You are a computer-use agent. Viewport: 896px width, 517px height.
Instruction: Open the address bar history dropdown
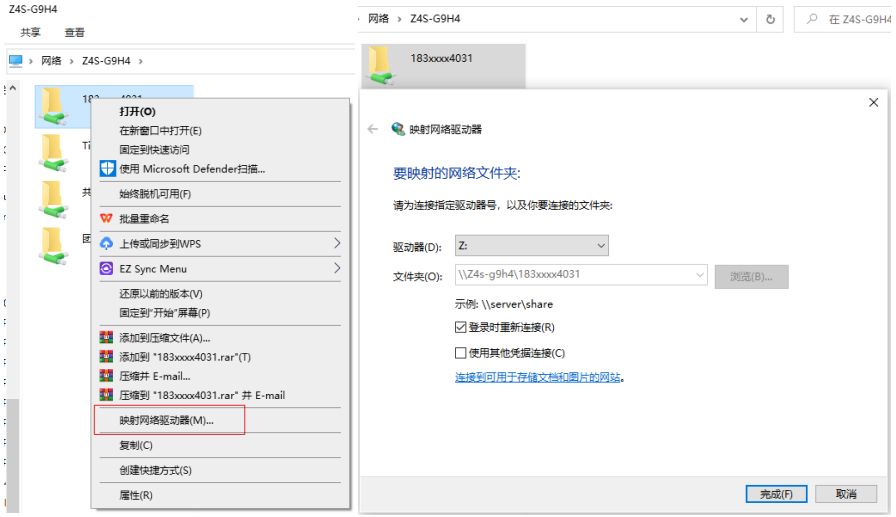pyautogui.click(x=743, y=19)
